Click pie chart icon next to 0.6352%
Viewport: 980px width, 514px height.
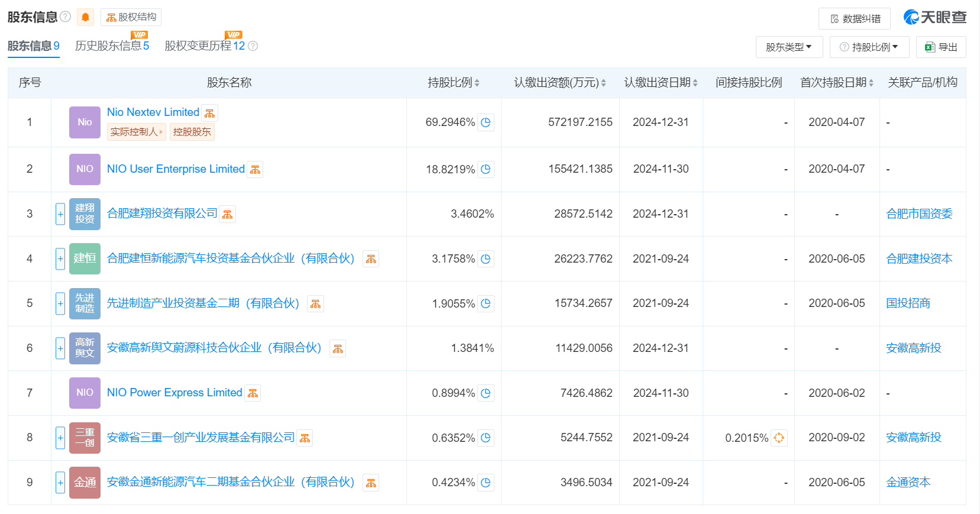click(x=486, y=438)
